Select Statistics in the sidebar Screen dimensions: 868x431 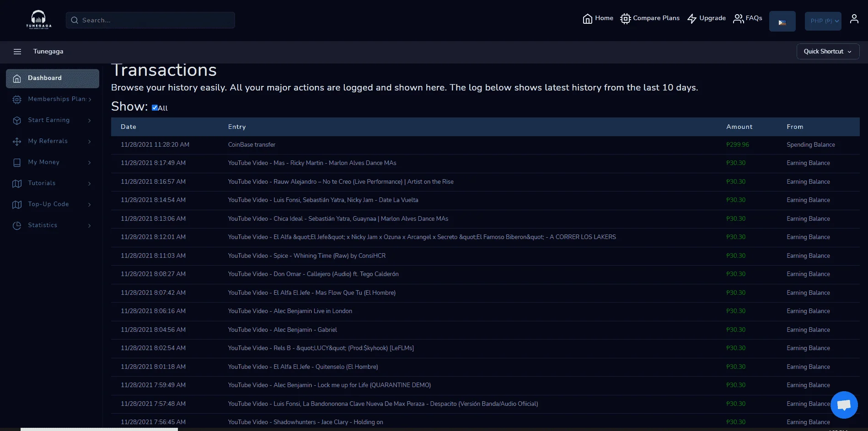[x=53, y=225]
